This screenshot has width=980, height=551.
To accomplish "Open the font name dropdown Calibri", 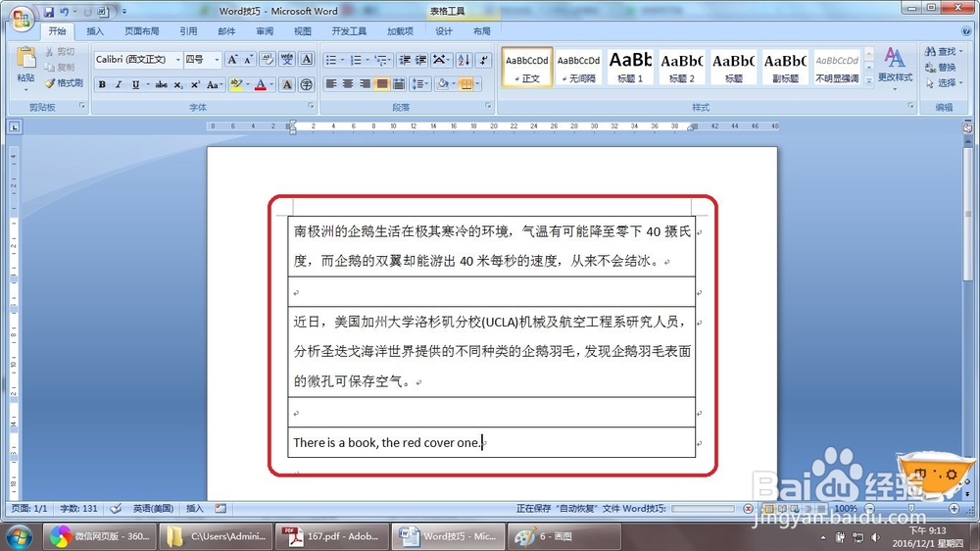I will click(x=178, y=60).
